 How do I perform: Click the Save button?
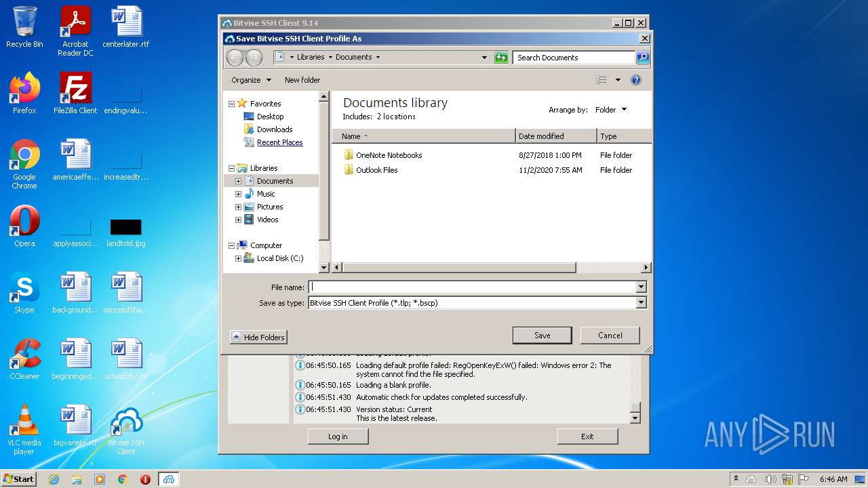pyautogui.click(x=542, y=335)
